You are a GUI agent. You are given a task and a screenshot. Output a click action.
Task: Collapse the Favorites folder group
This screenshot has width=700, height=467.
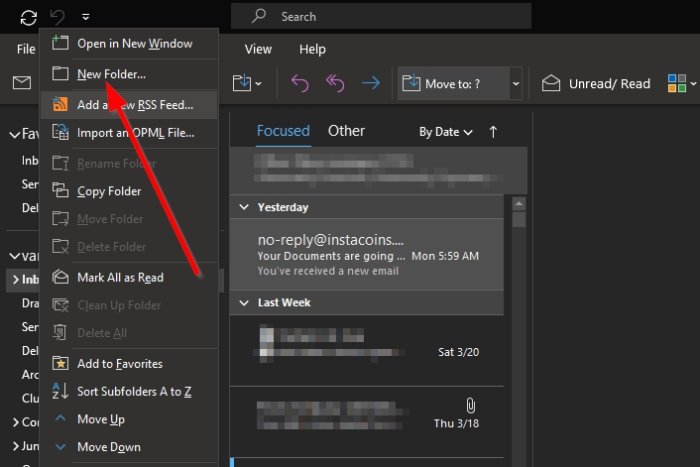pos(15,134)
